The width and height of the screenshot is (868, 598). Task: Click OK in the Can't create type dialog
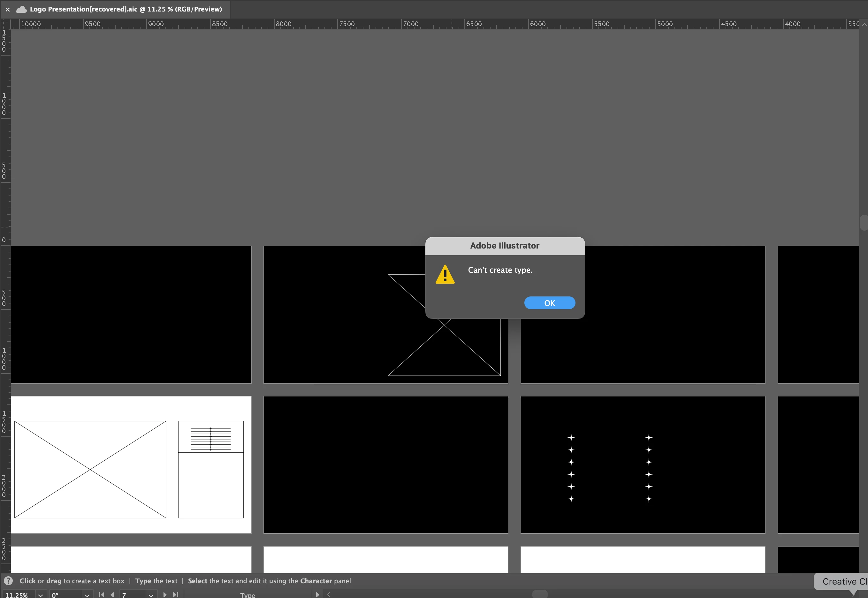[x=549, y=303]
